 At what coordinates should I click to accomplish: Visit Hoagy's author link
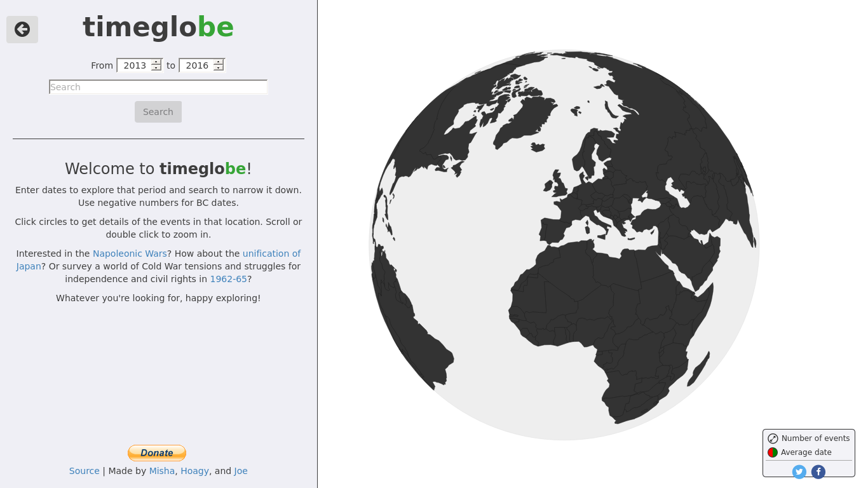point(194,471)
